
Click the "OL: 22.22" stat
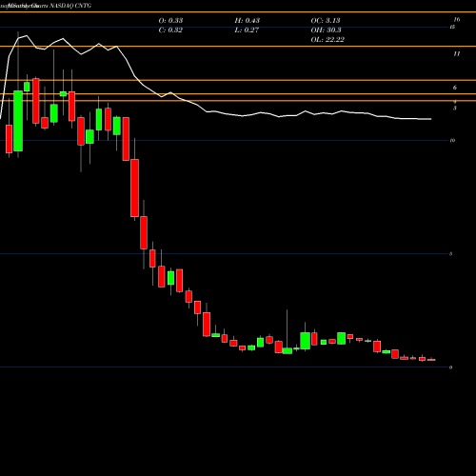327,39
